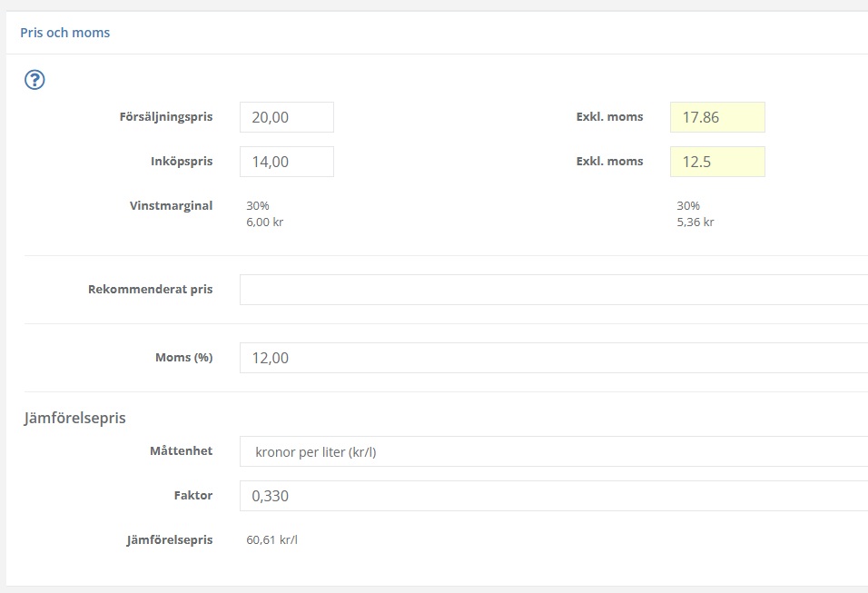Click the Måttenhet label

(181, 451)
